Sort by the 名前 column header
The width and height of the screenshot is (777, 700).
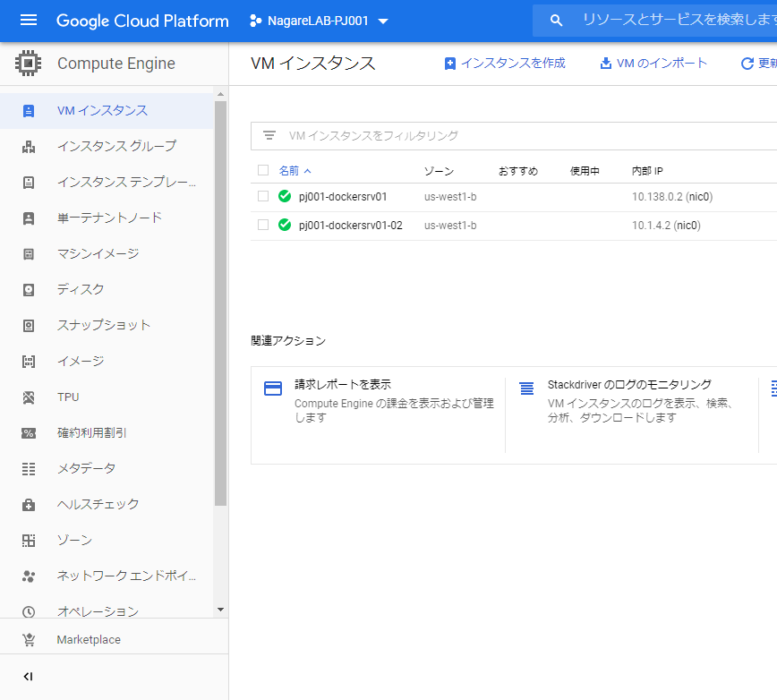coord(295,171)
